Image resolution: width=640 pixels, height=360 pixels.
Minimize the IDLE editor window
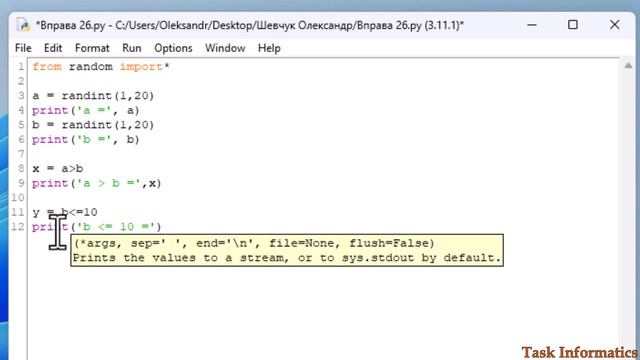click(532, 25)
